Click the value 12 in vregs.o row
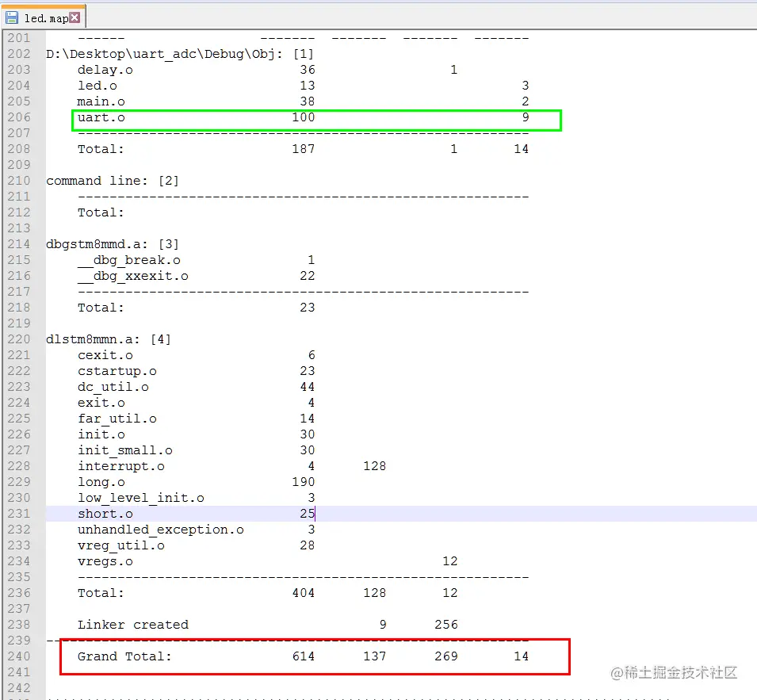 [x=450, y=561]
